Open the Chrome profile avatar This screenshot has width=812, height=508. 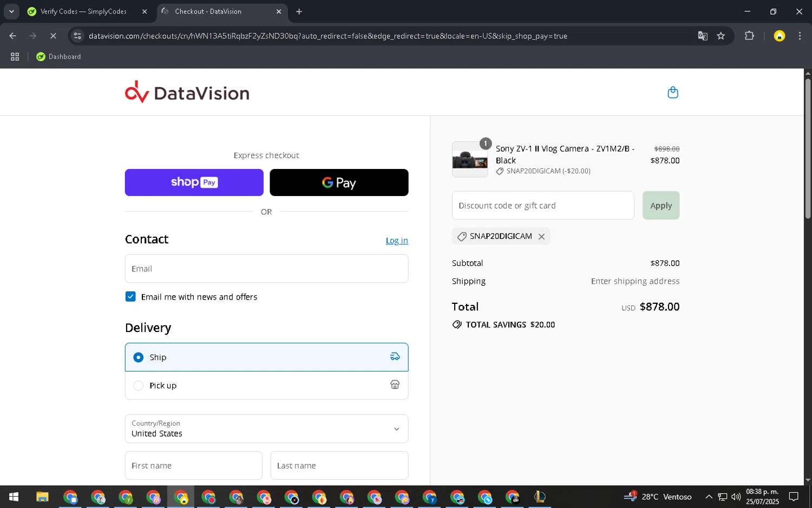(x=779, y=36)
